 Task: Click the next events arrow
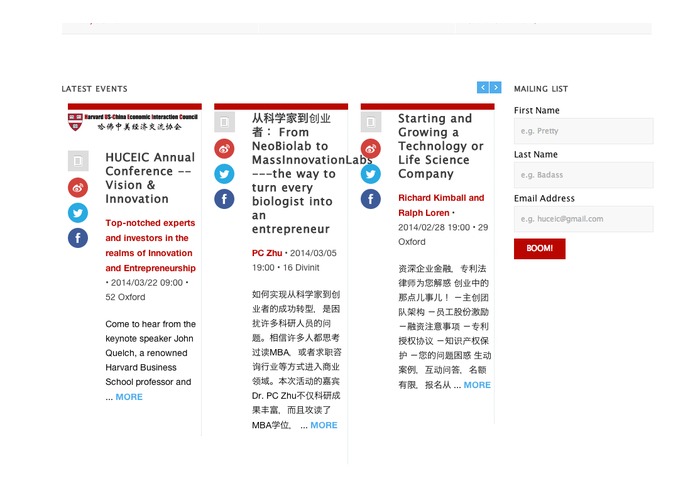click(496, 87)
